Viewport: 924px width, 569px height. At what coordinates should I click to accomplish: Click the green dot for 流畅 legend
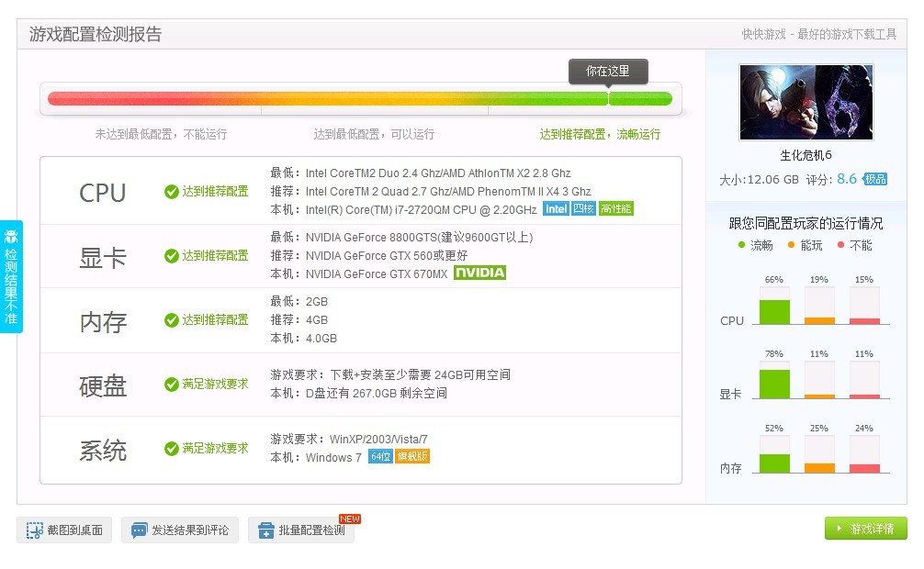[x=741, y=245]
